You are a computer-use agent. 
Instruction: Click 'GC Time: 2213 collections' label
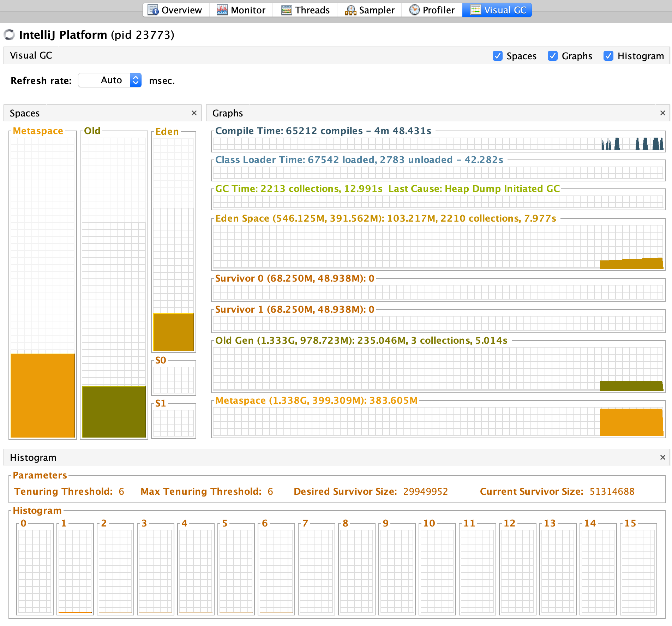click(278, 189)
